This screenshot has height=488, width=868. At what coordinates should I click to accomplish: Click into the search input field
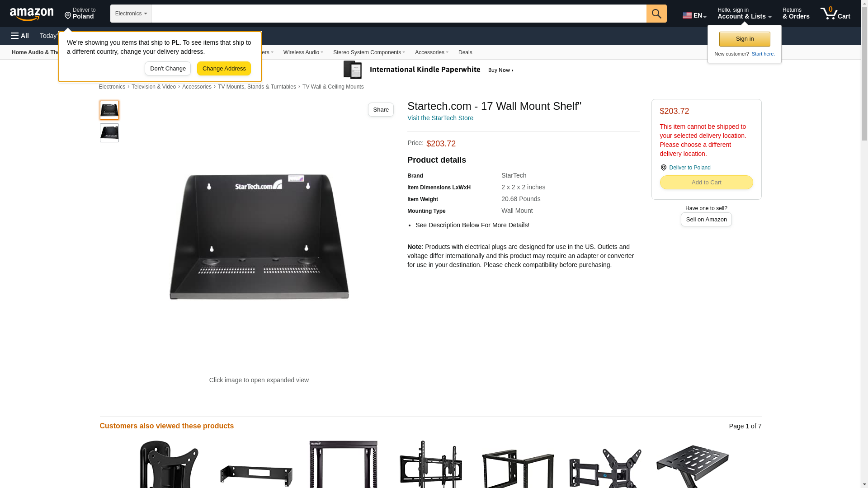click(399, 14)
